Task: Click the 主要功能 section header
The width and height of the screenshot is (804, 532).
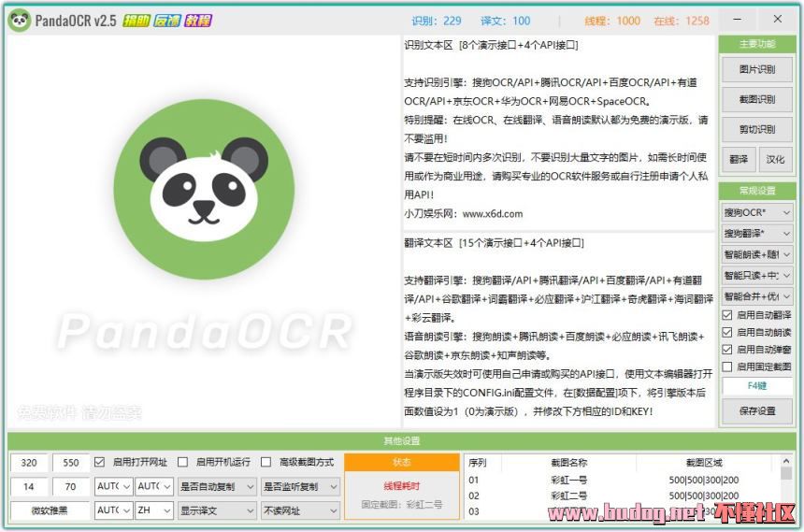Action: pyautogui.click(x=757, y=44)
